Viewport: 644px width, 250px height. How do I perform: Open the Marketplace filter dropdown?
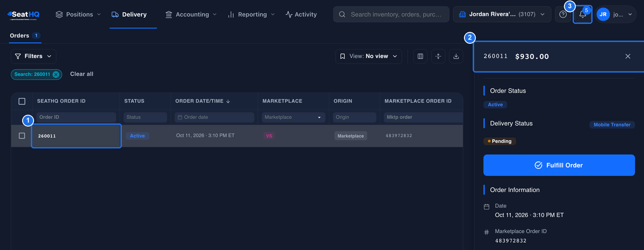[293, 118]
